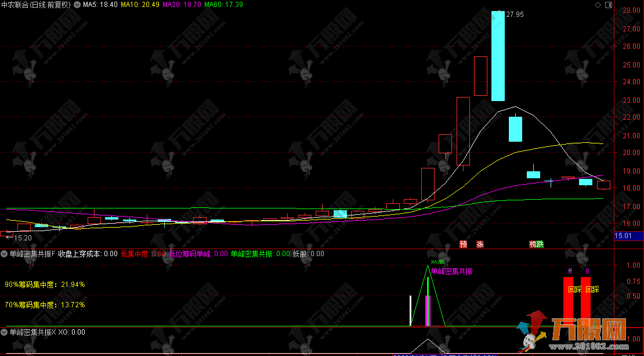Click the yellow MA10: 20.49 label
Image resolution: width=644 pixels, height=356 pixels.
[140, 5]
